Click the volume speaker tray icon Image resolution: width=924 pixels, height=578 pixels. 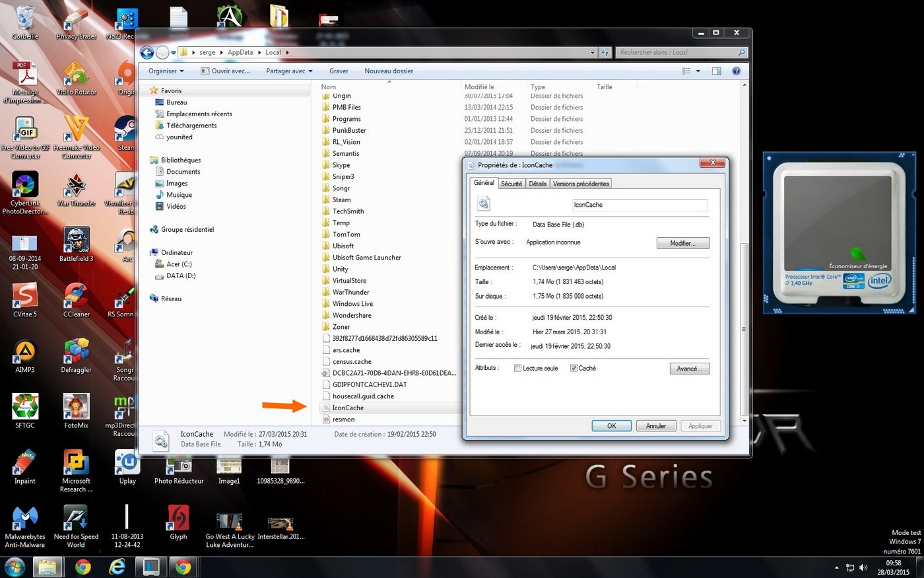[863, 567]
